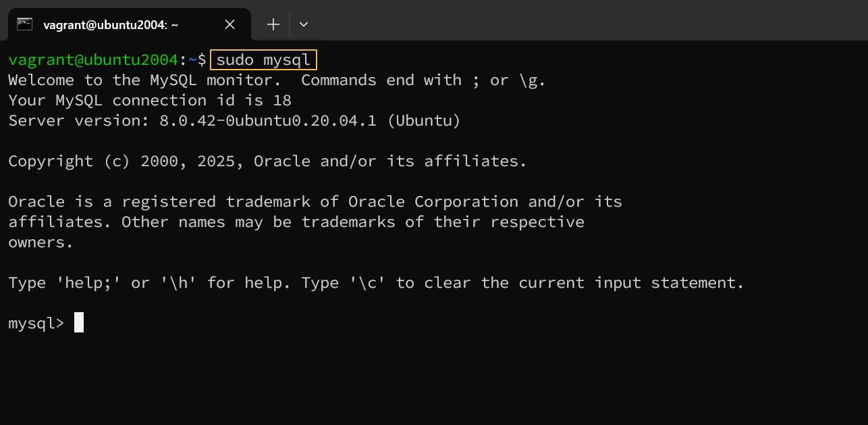This screenshot has height=425, width=868.
Task: Click the 'Server version: 8.0.42-0ubuntu0.20.04.1' line
Action: [x=234, y=121]
